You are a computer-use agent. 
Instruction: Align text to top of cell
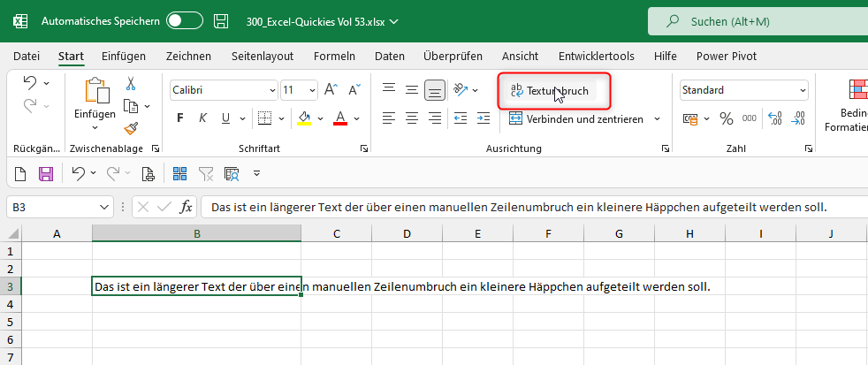coord(389,90)
